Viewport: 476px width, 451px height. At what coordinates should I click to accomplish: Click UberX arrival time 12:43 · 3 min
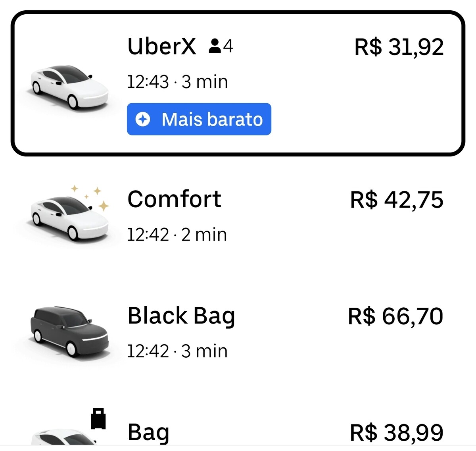[x=177, y=82]
